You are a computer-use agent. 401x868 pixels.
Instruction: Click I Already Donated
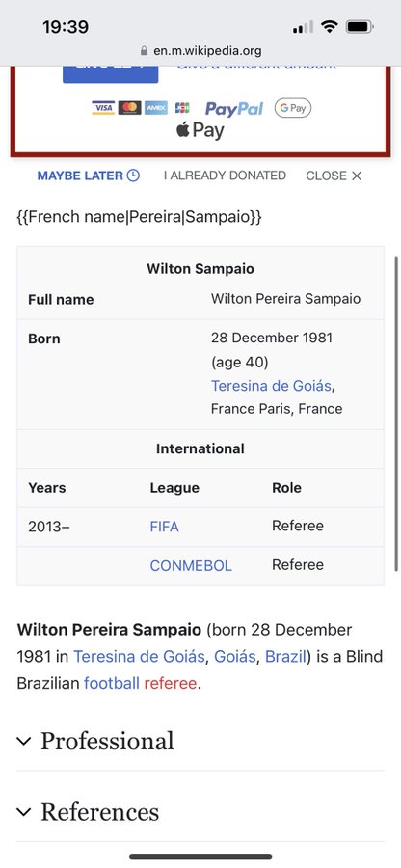(x=225, y=176)
